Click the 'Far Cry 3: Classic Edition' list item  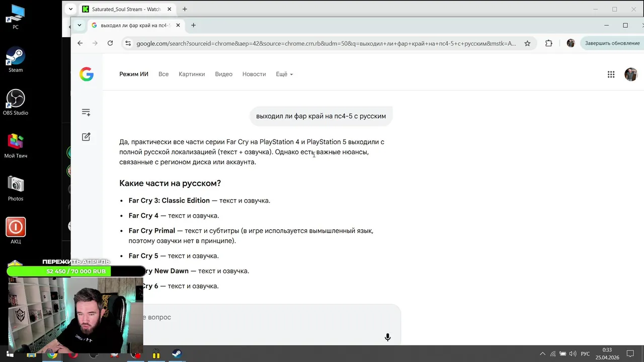[x=199, y=201]
